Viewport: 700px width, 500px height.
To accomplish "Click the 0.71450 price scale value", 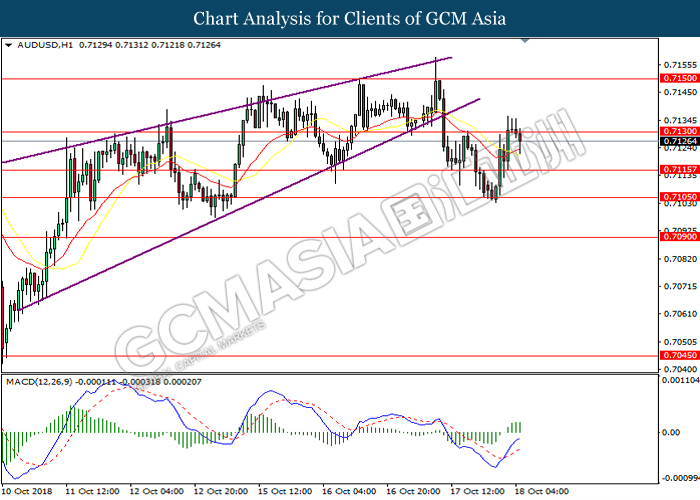I will (680, 92).
